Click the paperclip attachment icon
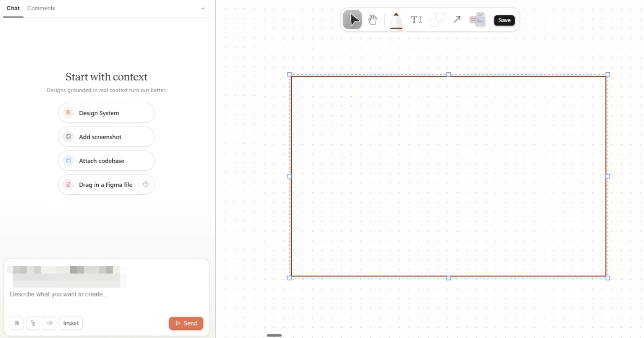Screen dimensions: 644x338 (33, 323)
